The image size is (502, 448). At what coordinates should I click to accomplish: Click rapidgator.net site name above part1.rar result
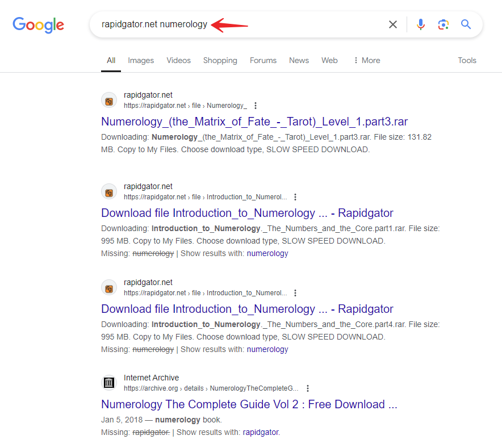(x=148, y=186)
